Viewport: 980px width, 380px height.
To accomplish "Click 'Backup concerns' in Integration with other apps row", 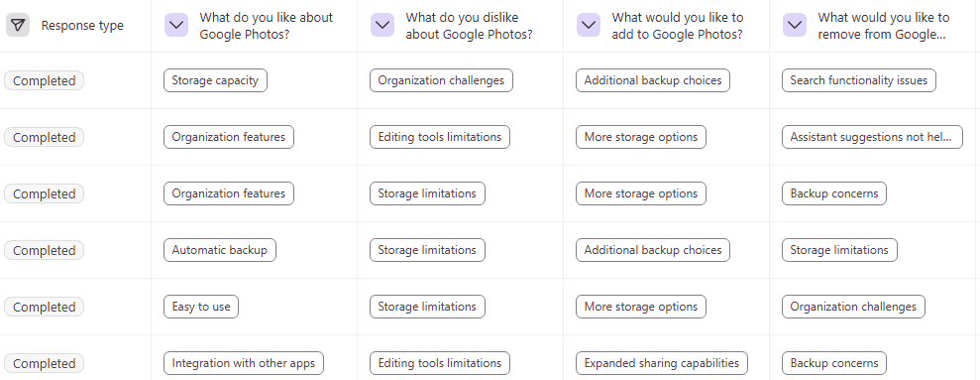I will point(833,363).
